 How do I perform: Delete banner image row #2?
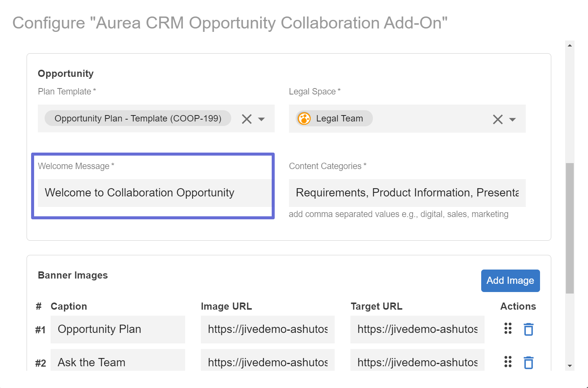pos(528,363)
